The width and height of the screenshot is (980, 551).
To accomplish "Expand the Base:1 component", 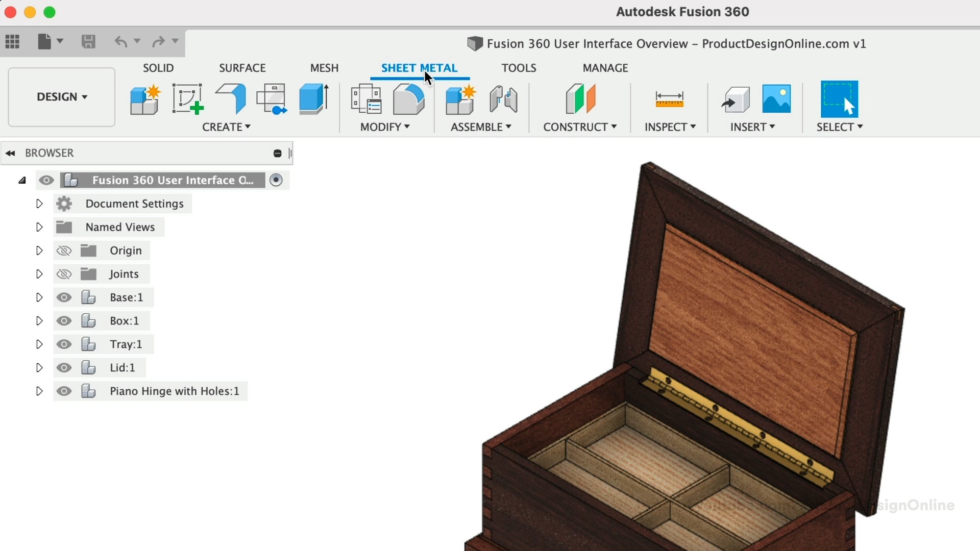I will (39, 297).
